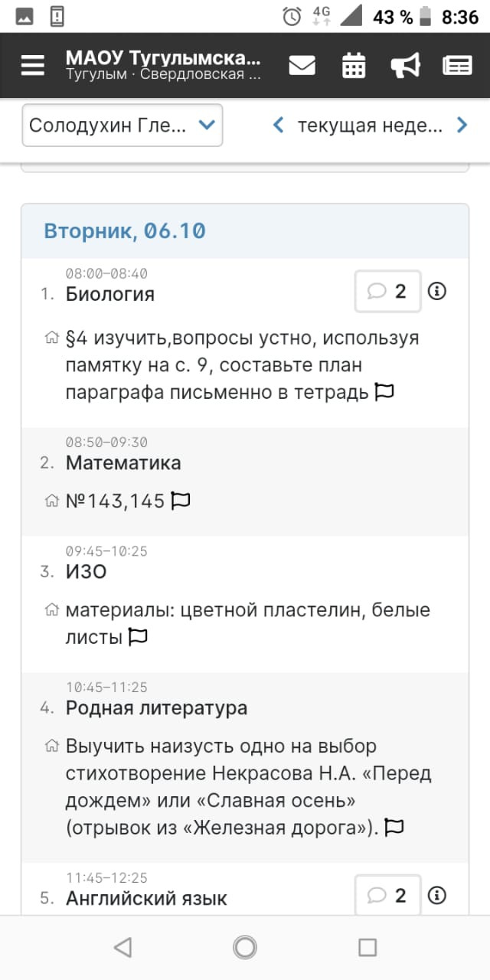Open messages envelope icon
The width and height of the screenshot is (490, 980).
coord(302,66)
